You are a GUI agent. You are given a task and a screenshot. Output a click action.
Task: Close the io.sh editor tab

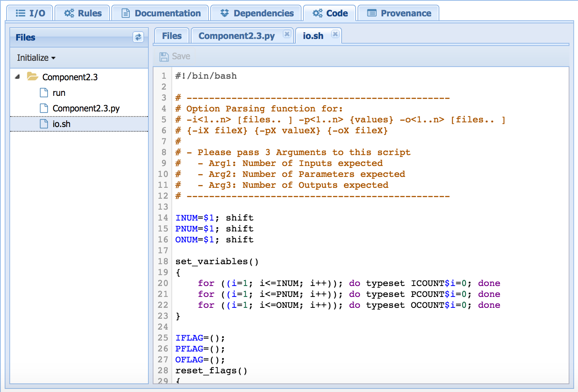coord(335,34)
